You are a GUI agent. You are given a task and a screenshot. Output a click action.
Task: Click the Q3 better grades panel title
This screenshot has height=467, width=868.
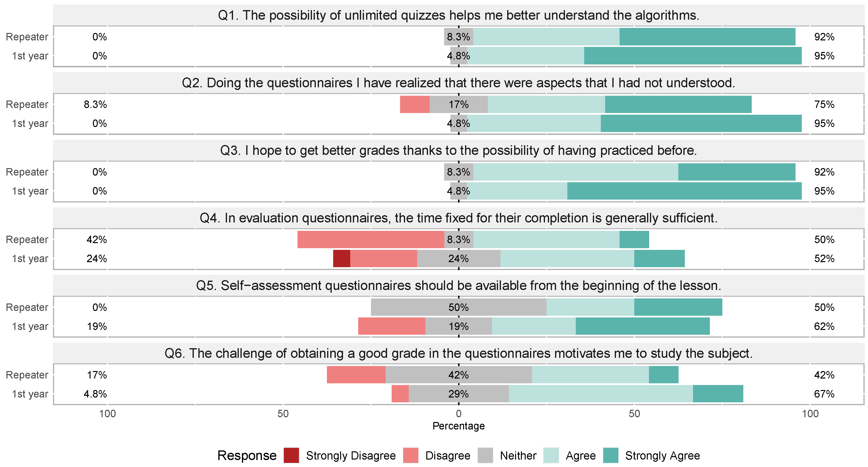point(458,151)
